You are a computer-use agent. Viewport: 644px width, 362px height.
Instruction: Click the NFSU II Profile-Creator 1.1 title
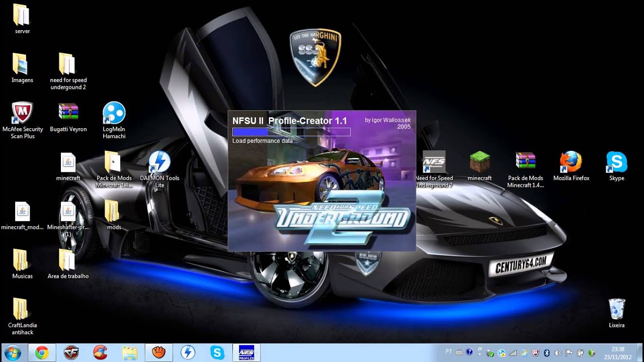click(x=290, y=121)
